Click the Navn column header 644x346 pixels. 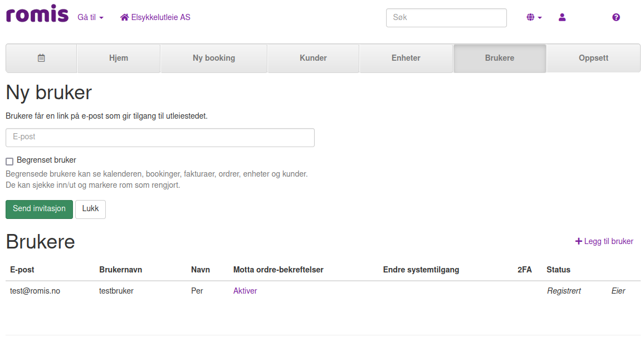click(201, 270)
